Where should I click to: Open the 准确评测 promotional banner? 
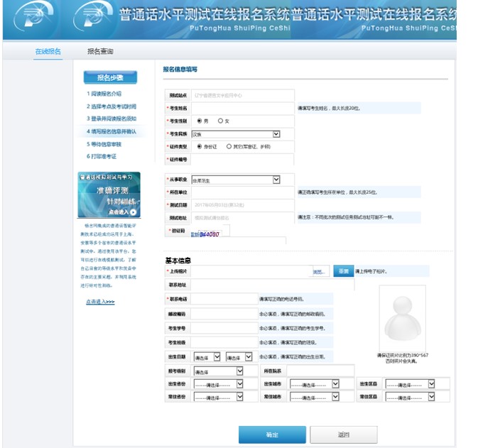click(x=109, y=195)
